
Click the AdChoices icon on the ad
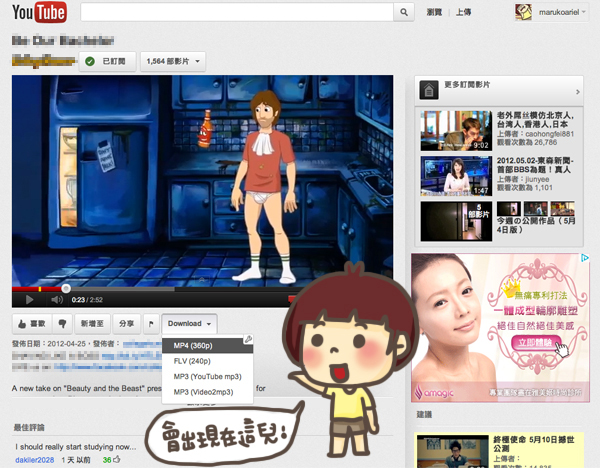click(585, 258)
